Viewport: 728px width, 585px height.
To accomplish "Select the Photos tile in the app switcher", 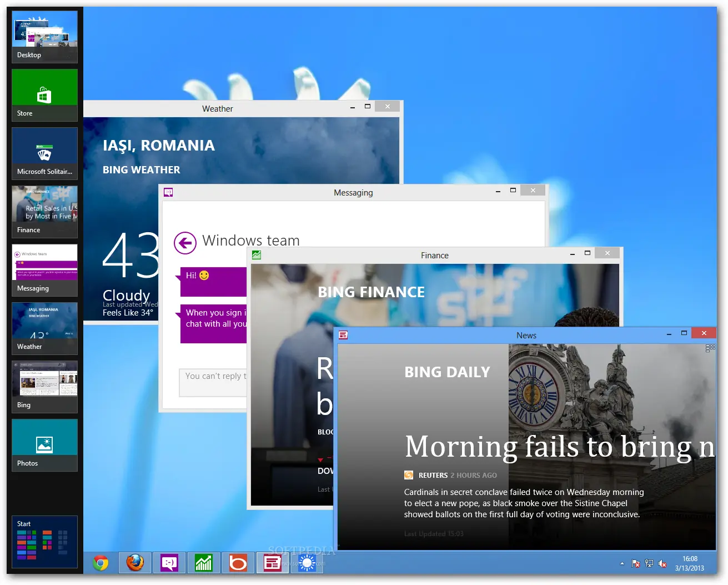I will (44, 445).
